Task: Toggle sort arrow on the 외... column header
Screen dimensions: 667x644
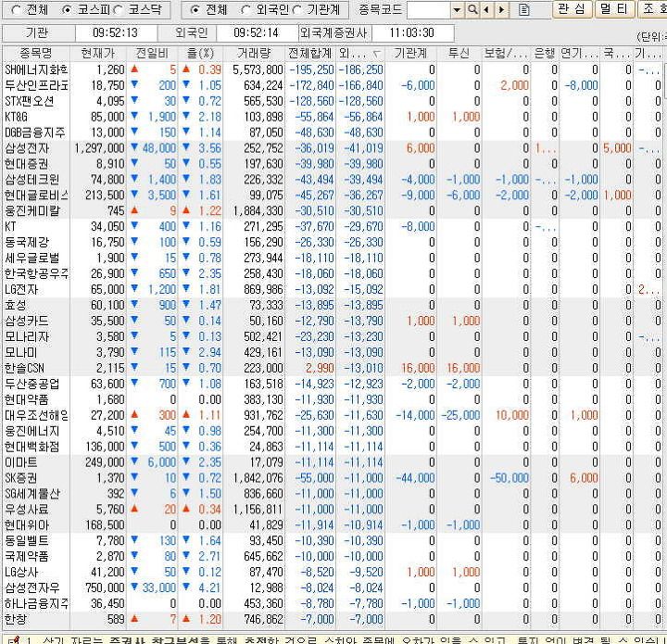Action: tap(376, 54)
